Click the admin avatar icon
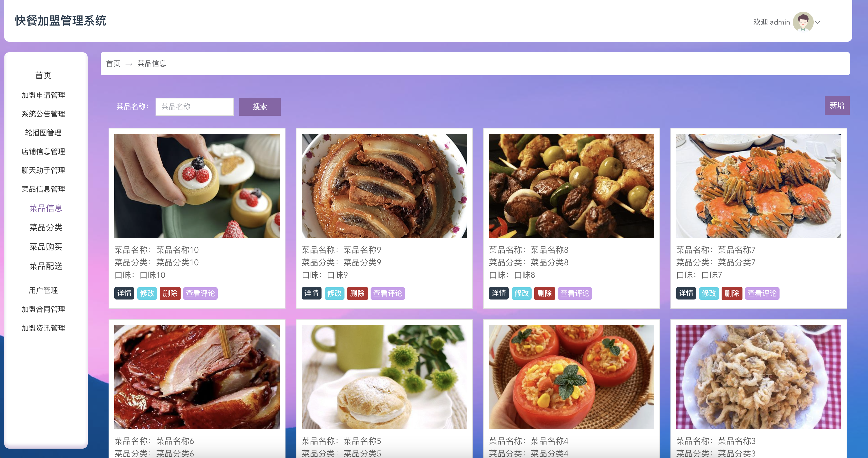The width and height of the screenshot is (868, 458). 803,22
